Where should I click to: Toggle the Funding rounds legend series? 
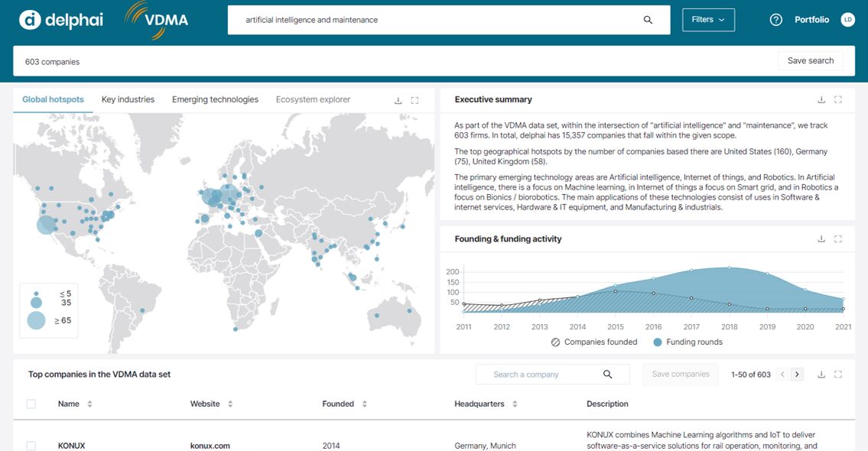tap(688, 342)
